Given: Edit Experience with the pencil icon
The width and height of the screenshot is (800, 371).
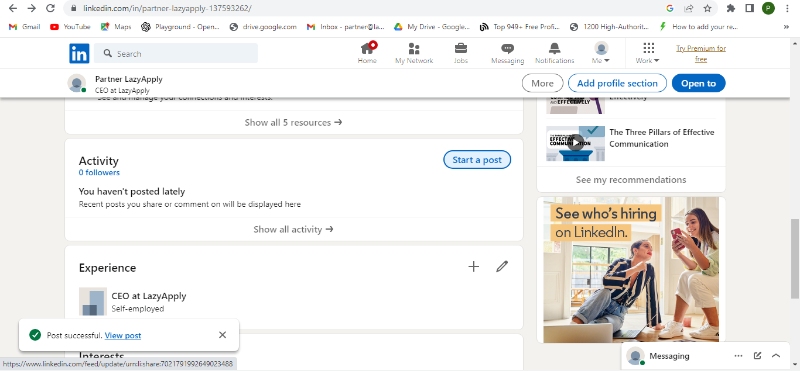Looking at the screenshot, I should pos(502,266).
